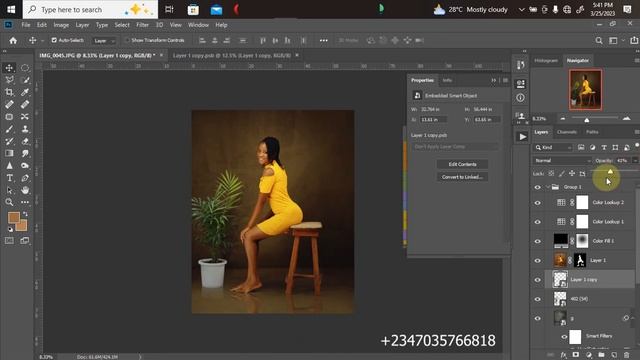640x360 pixels.
Task: Select the Gradient tool
Action: coord(9,153)
